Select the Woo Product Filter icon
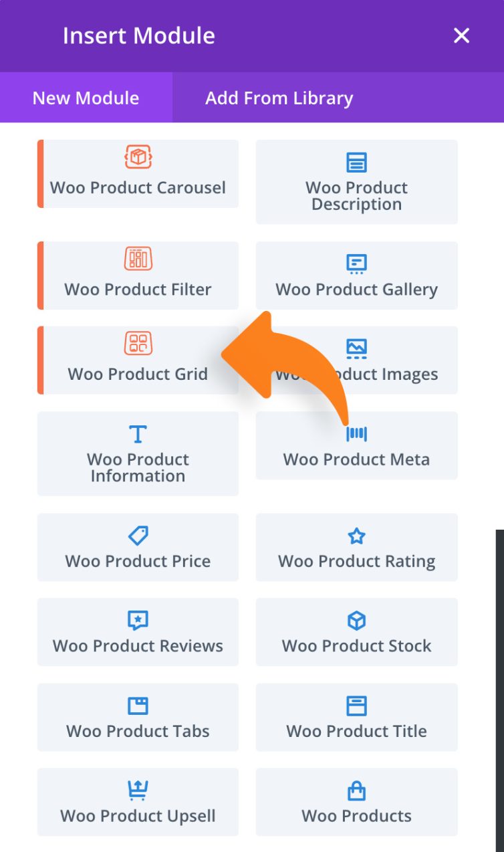The image size is (504, 852). [138, 259]
